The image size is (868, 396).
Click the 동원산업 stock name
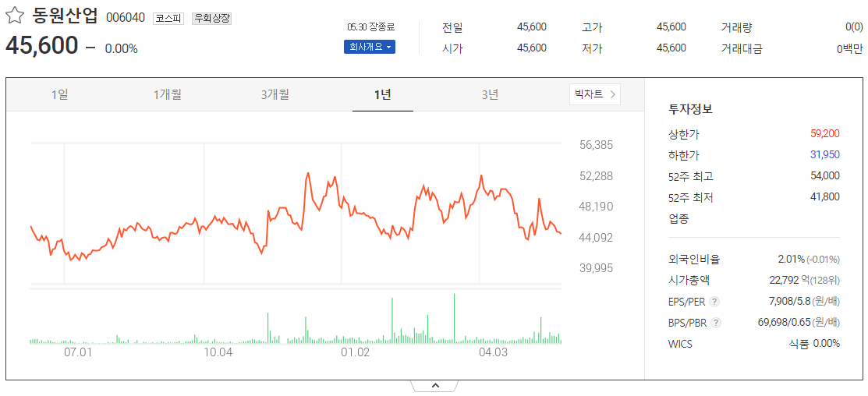click(x=65, y=16)
